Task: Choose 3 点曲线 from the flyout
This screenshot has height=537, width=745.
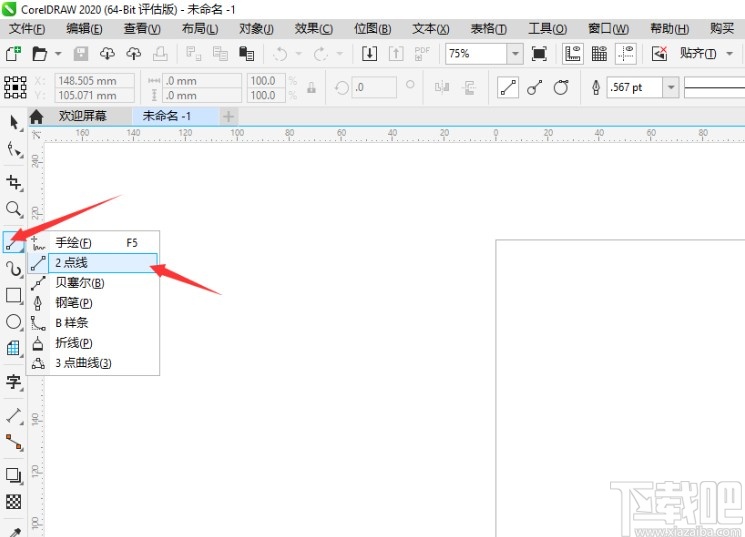Action: point(92,363)
